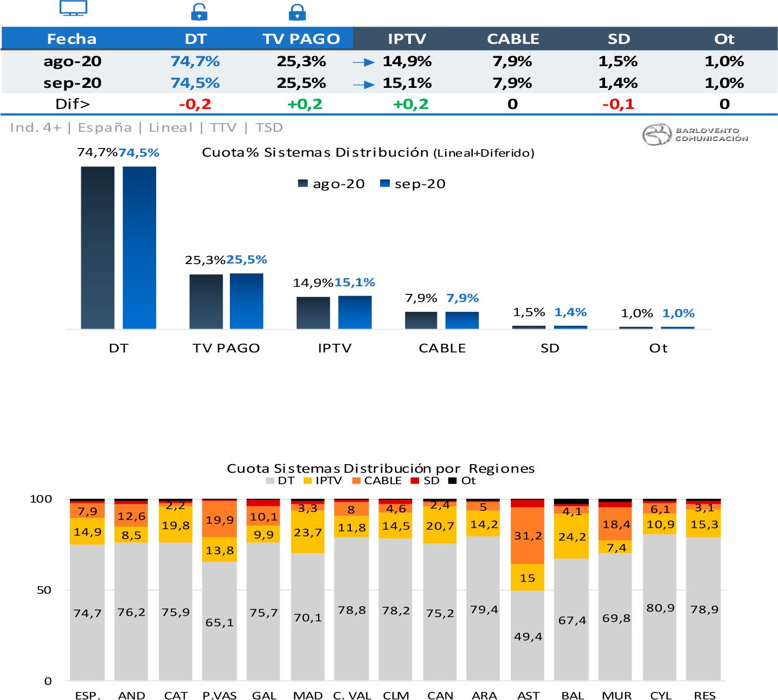Click the yellow 24,2 segment of the BAL bar
This screenshot has height=700, width=778.
[x=571, y=536]
